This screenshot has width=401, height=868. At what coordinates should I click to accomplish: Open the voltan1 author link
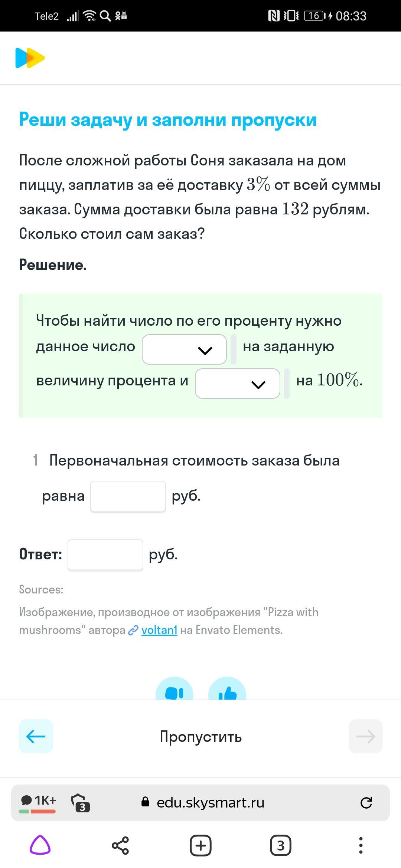(x=159, y=630)
